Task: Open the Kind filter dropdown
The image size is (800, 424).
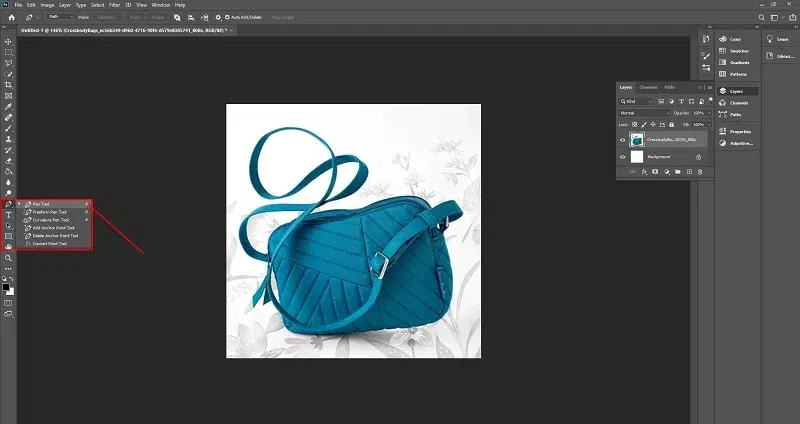Action: click(636, 102)
